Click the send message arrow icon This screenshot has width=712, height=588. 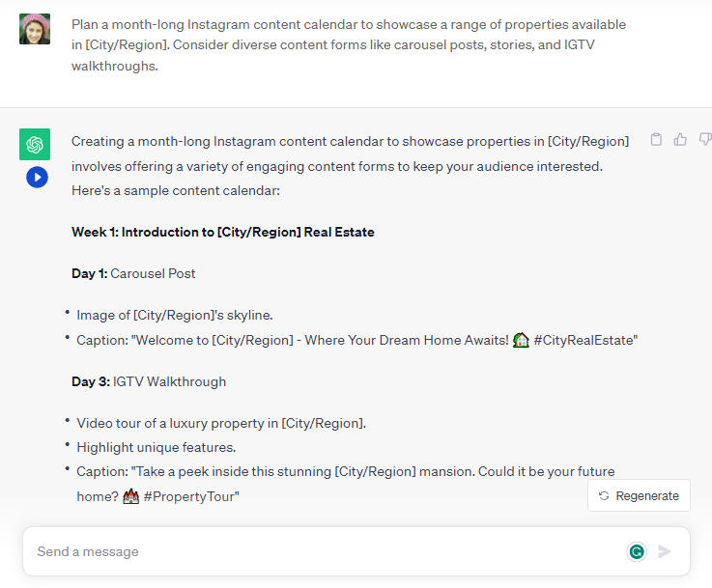(x=665, y=551)
